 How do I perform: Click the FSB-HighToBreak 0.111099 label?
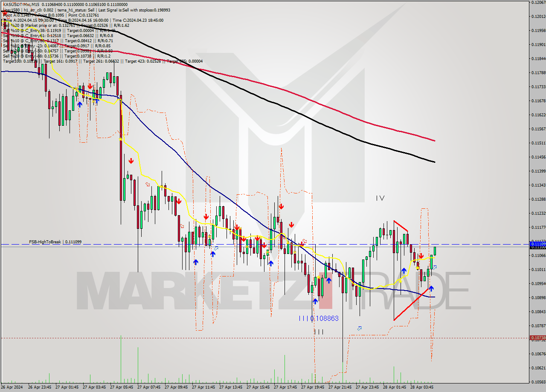point(55,242)
